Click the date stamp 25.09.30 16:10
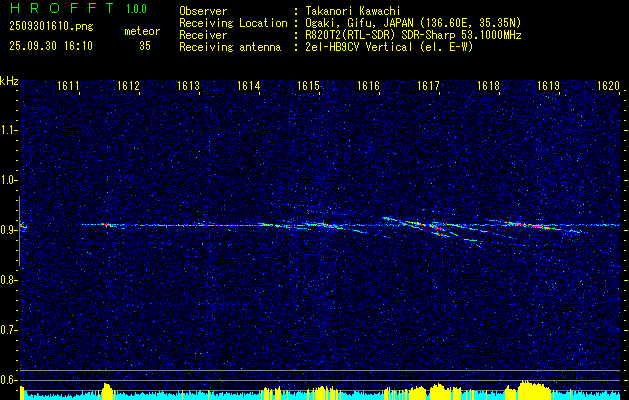 (51, 46)
